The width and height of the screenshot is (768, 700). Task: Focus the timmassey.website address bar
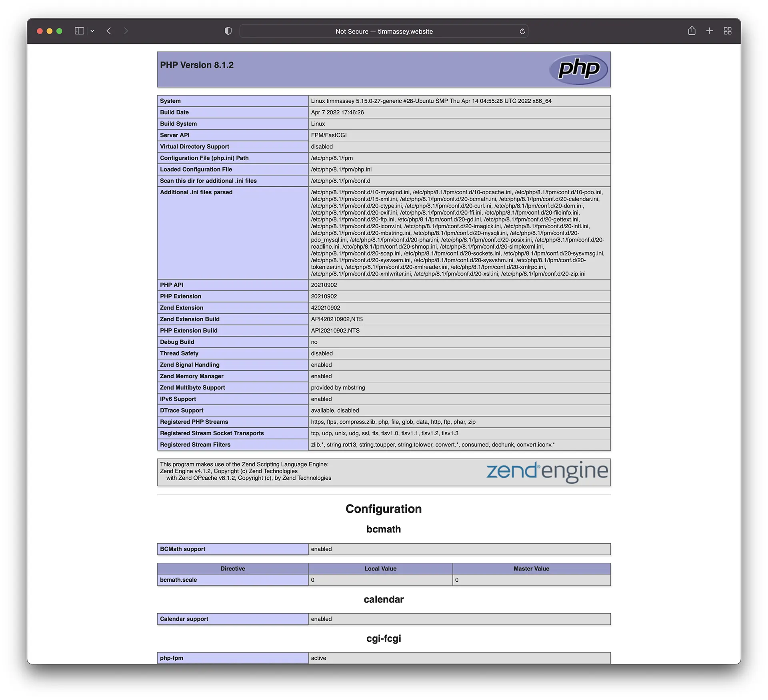[x=384, y=31]
